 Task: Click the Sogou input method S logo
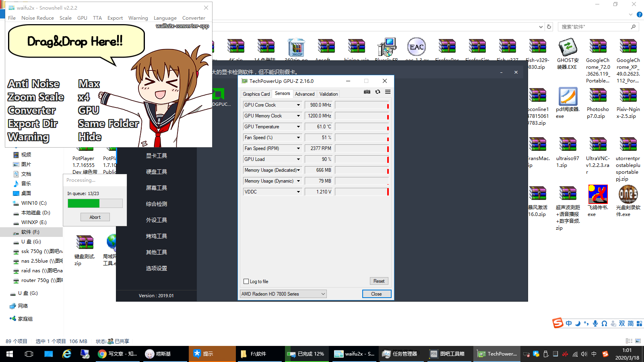(558, 323)
